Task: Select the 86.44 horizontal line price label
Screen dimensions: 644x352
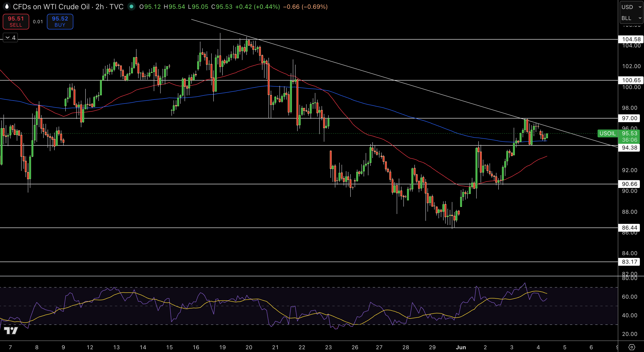Action: tap(629, 227)
